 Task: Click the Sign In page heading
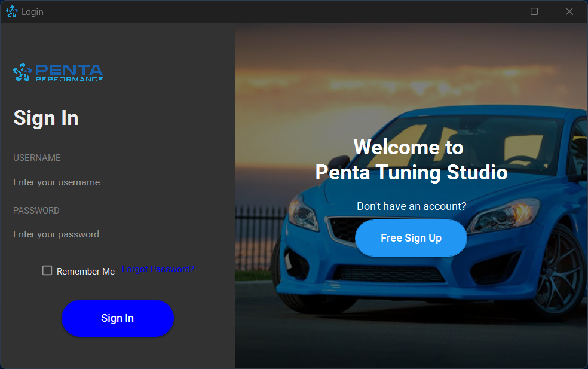pyautogui.click(x=45, y=118)
